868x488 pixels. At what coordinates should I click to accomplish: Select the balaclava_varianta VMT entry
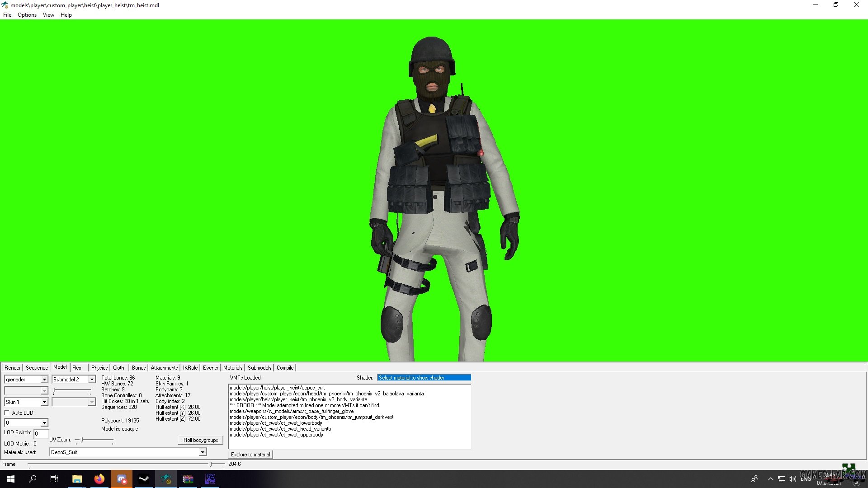(327, 394)
